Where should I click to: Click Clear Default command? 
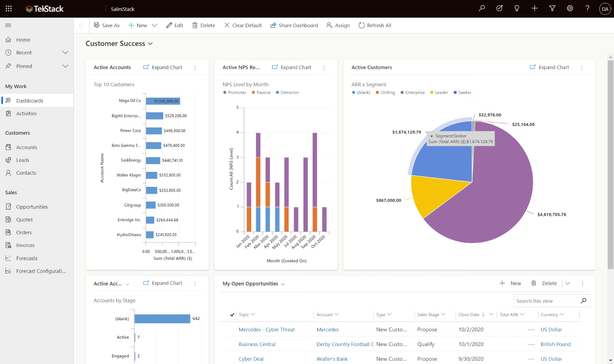[243, 25]
